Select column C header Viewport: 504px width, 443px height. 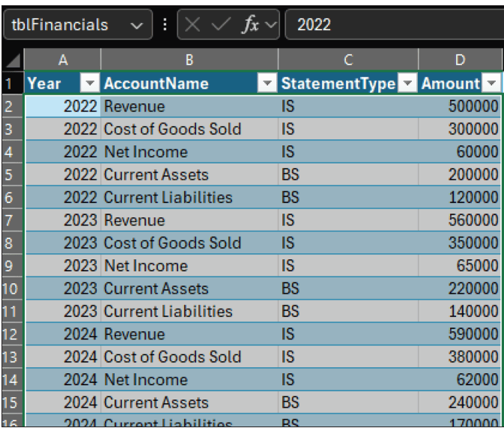pyautogui.click(x=348, y=60)
